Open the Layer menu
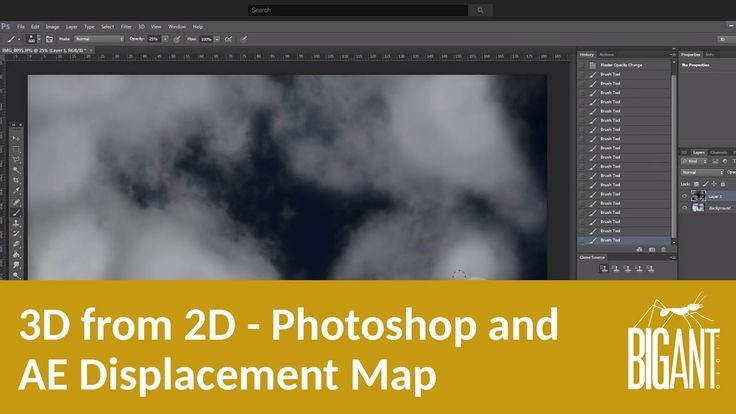Screen dimensions: 736x414 pos(71,27)
